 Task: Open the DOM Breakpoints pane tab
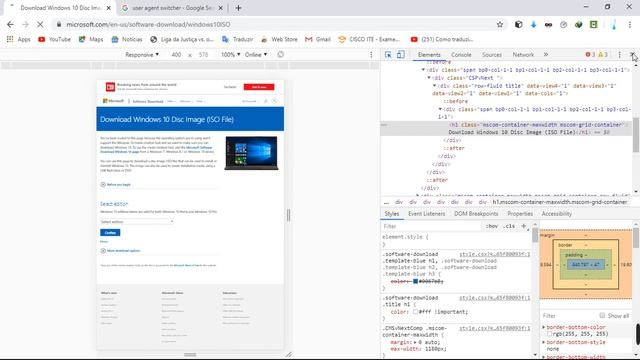(476, 214)
